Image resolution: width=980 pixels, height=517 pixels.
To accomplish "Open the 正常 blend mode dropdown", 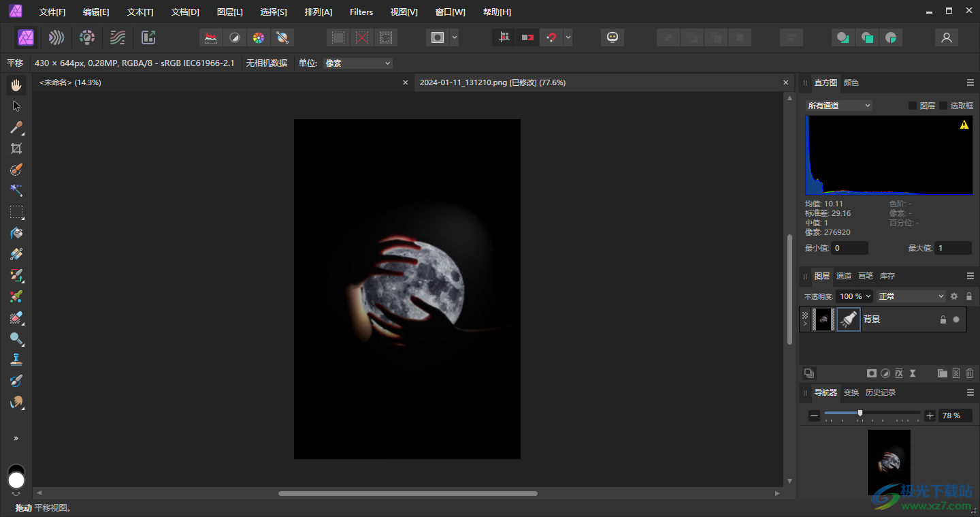I will tap(911, 296).
